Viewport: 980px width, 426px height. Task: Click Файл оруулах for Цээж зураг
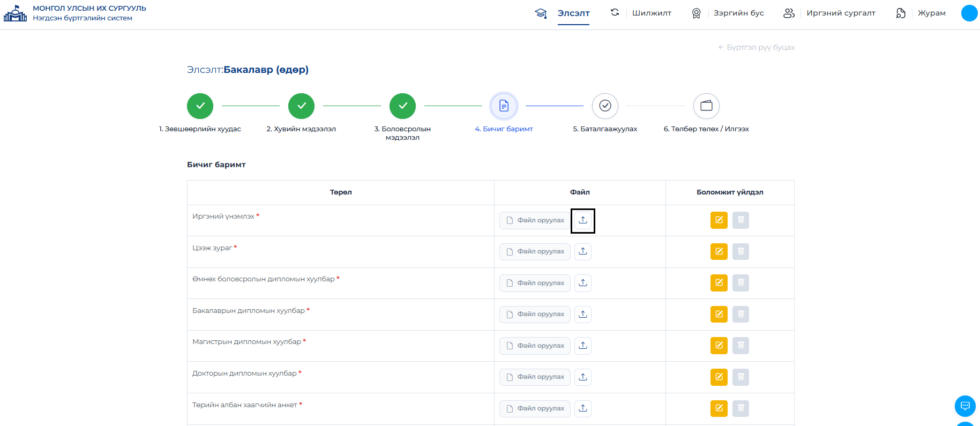[535, 251]
